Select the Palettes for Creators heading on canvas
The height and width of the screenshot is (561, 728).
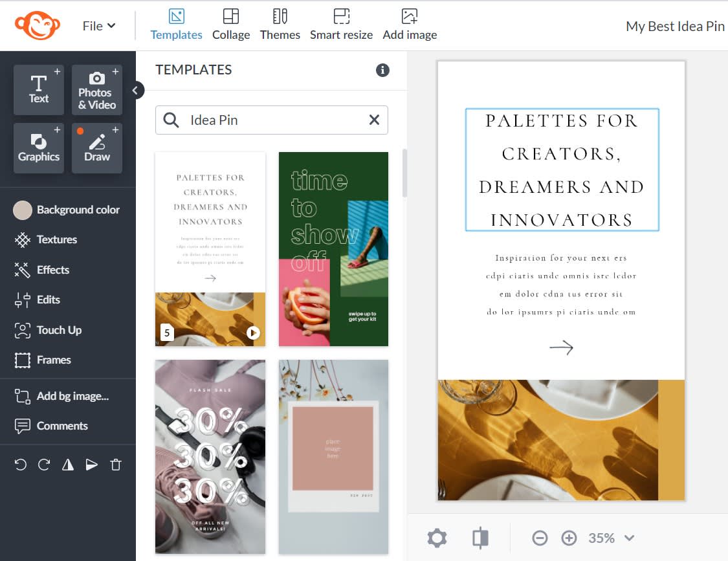click(x=562, y=170)
